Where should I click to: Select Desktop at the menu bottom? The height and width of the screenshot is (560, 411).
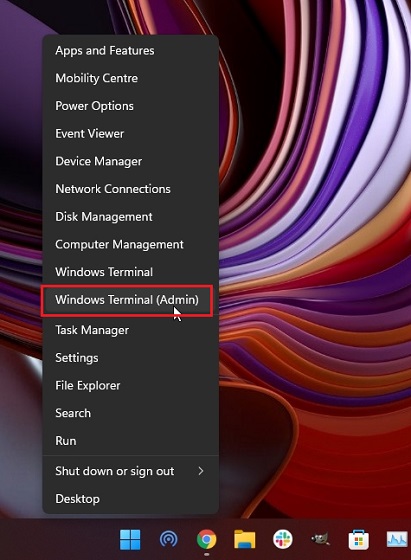130,499
